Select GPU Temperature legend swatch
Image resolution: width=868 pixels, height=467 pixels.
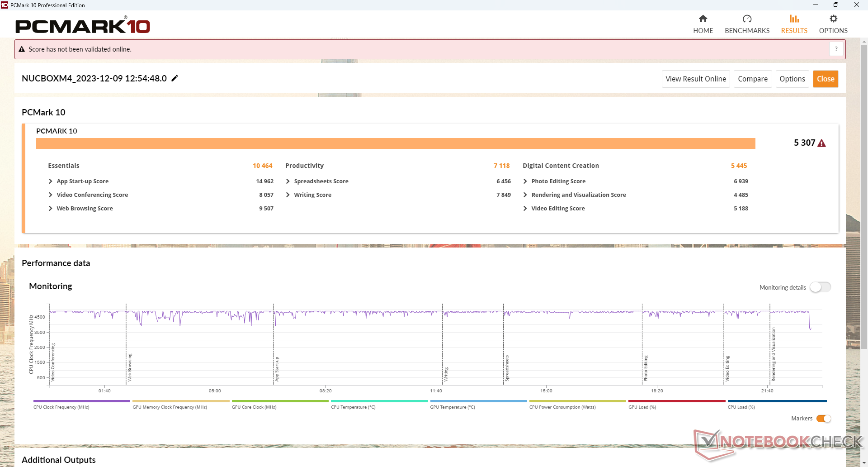tap(479, 401)
